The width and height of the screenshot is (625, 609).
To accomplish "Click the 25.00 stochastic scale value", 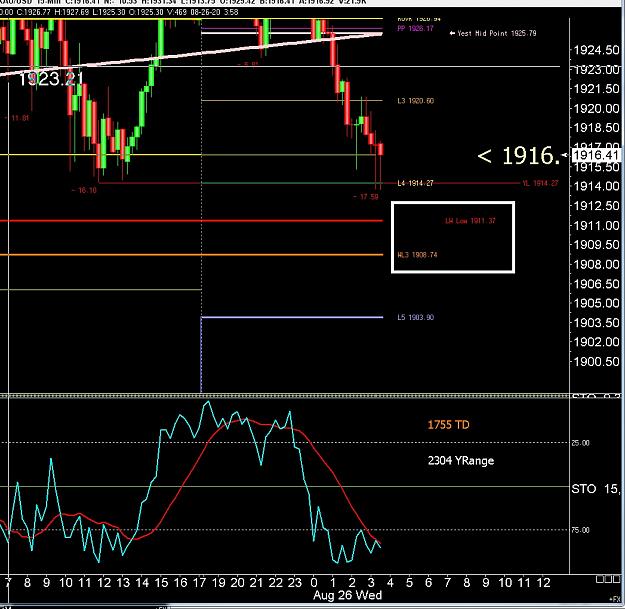I will pyautogui.click(x=580, y=443).
